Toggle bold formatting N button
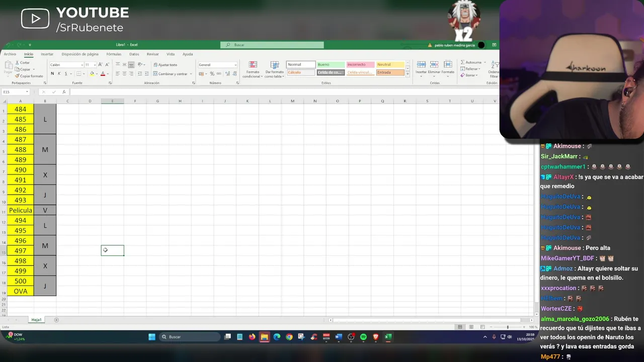This screenshot has width=644, height=362. (x=52, y=73)
